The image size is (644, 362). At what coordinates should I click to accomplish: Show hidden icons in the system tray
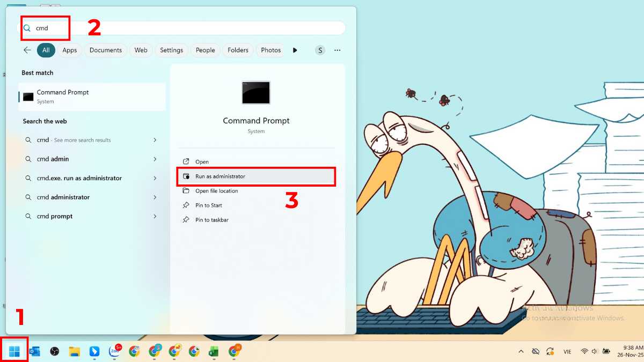point(521,351)
